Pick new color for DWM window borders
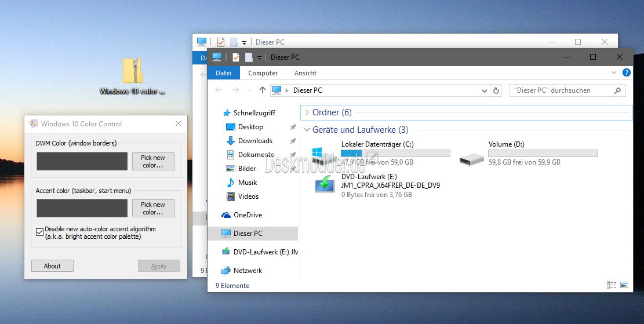Viewport: 644px width, 324px height. tap(153, 161)
